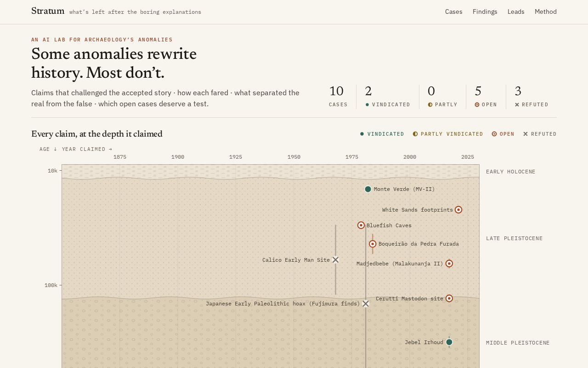
Task: Click the 'Bluefish Caves' label
Action: point(389,225)
